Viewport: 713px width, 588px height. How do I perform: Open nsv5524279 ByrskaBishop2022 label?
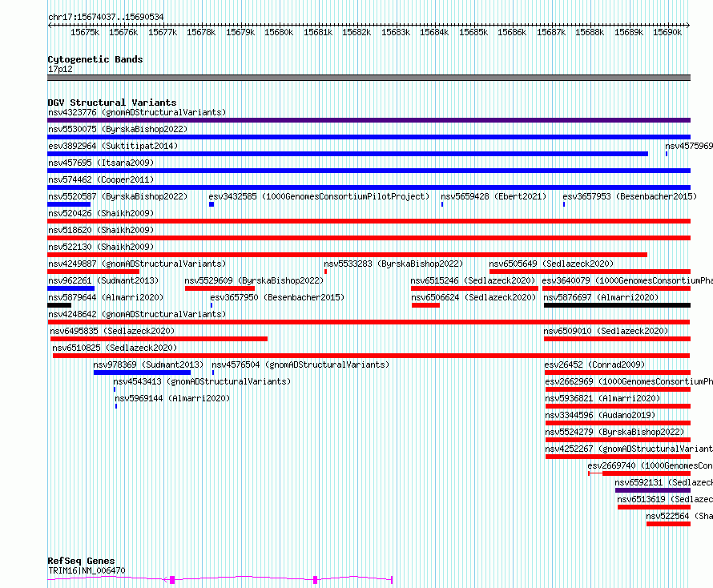(x=614, y=432)
